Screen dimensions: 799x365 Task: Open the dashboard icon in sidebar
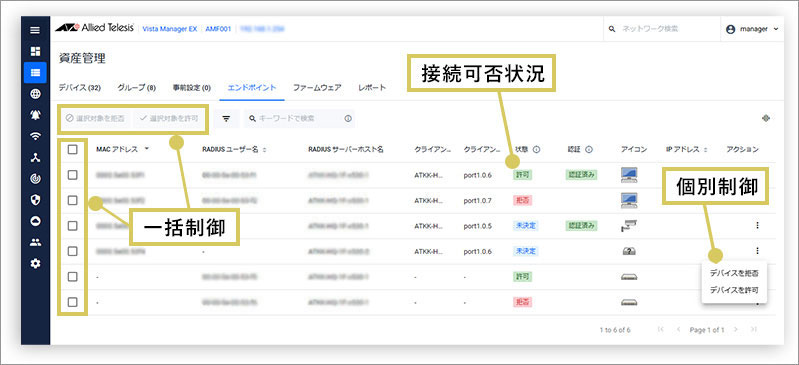[35, 51]
